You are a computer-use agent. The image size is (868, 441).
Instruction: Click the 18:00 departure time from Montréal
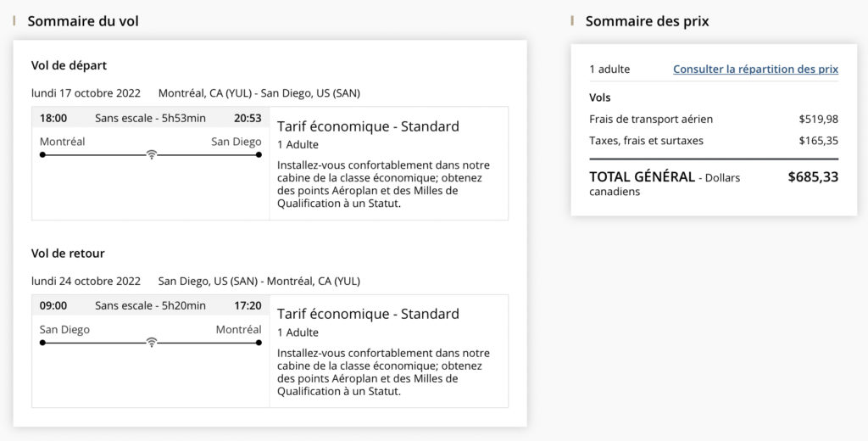[x=53, y=118]
